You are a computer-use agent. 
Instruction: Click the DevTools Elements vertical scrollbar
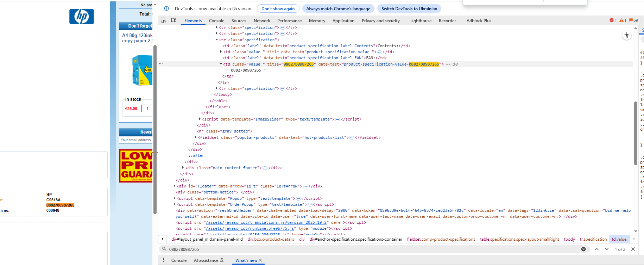636,133
